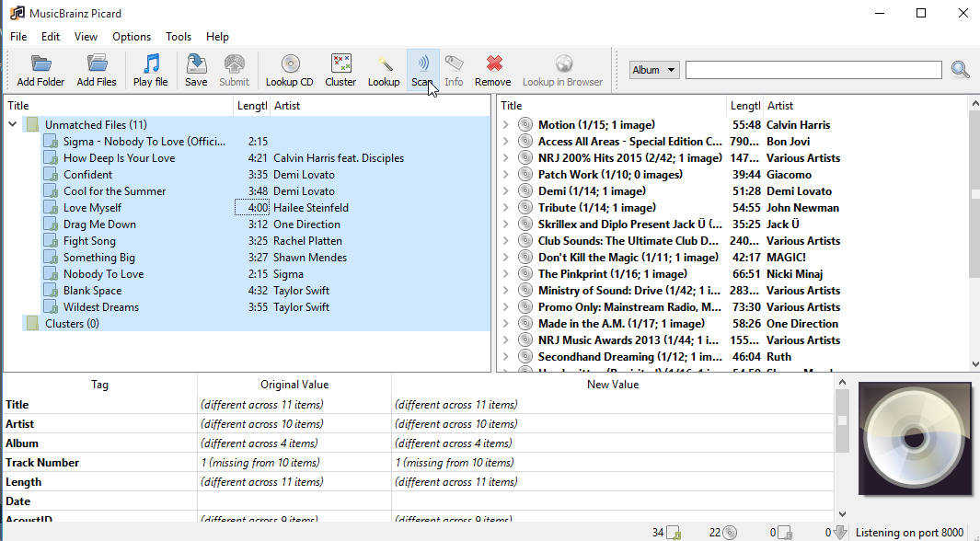Click the pending downloads arrow icon in status bar
The width and height of the screenshot is (980, 541).
click(840, 533)
